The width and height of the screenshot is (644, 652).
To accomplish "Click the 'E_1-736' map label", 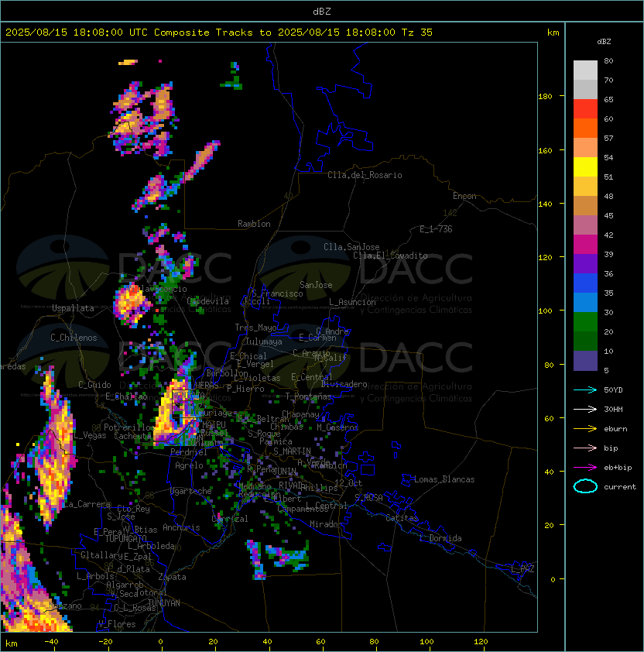I will coord(436,229).
